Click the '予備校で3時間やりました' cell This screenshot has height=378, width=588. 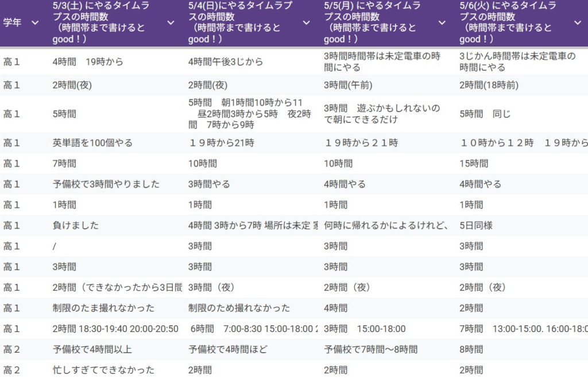point(106,184)
